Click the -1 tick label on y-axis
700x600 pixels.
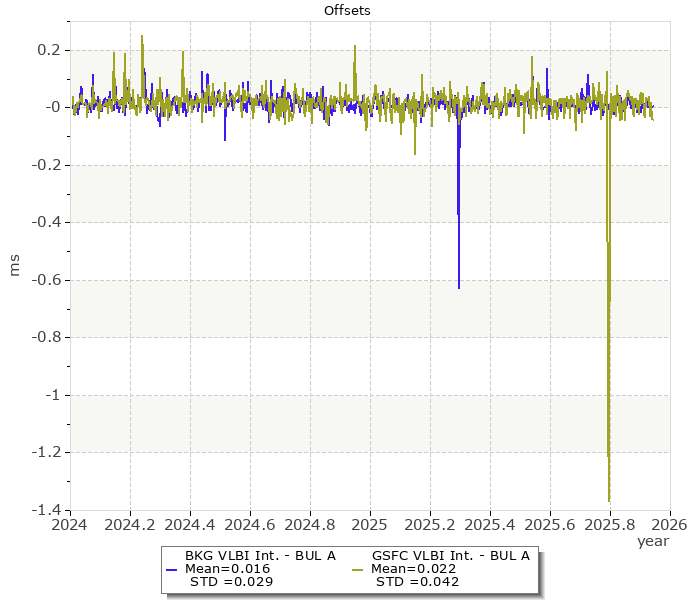coord(52,395)
